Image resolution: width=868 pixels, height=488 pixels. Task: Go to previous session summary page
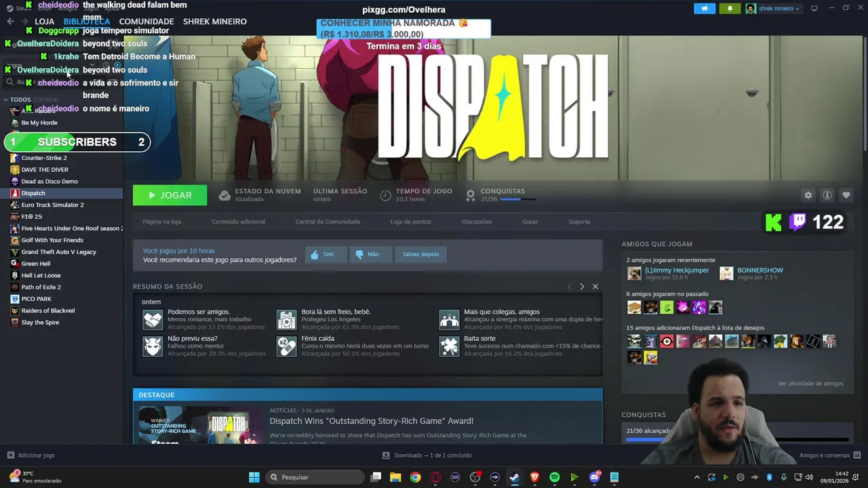[x=570, y=287]
